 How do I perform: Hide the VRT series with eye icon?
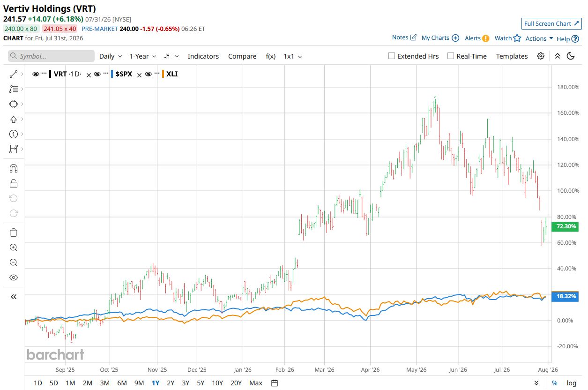pyautogui.click(x=36, y=74)
